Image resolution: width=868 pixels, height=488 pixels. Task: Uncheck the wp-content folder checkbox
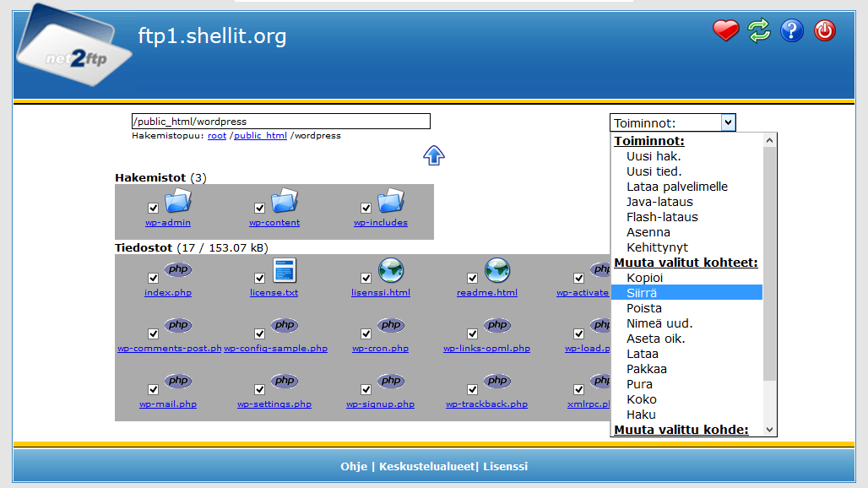pos(259,208)
